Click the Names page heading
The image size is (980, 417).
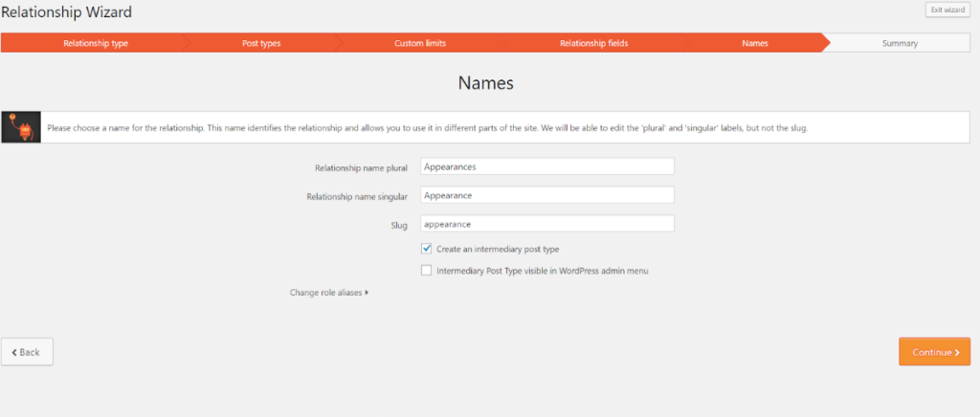point(485,83)
